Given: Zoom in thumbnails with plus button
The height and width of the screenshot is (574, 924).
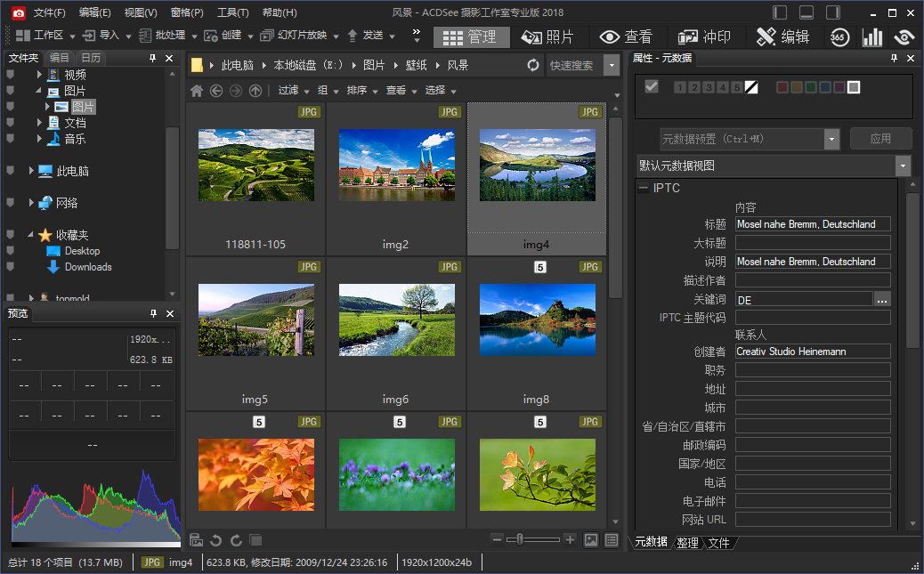Looking at the screenshot, I should pyautogui.click(x=570, y=539).
